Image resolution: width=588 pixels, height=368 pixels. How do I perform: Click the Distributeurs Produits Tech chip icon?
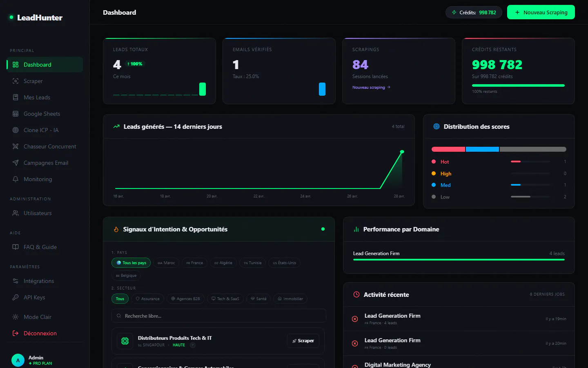125,341
